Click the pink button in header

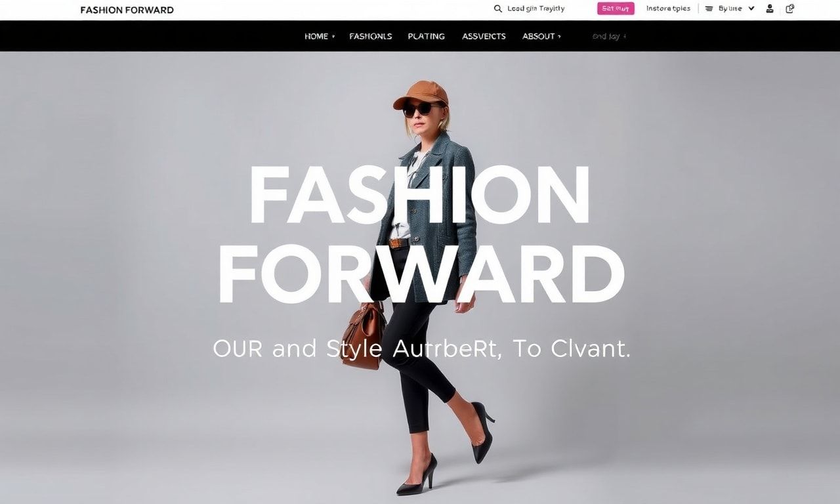pyautogui.click(x=616, y=9)
